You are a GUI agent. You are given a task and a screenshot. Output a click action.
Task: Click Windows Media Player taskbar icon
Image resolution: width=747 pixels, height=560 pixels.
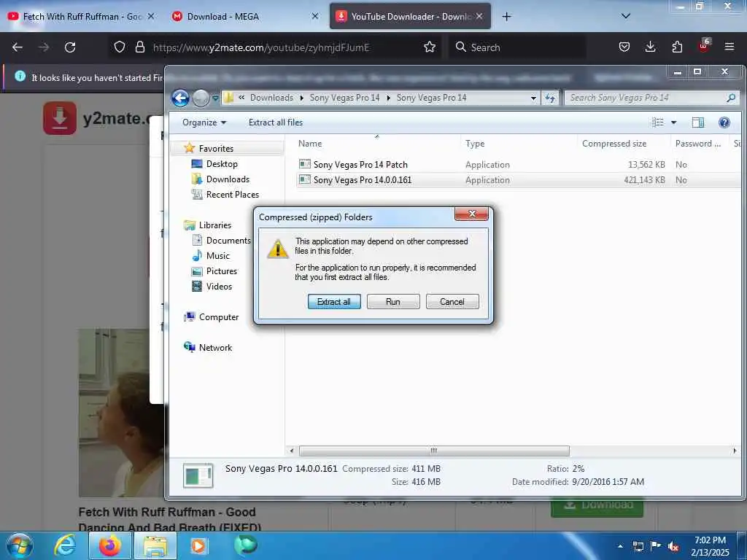198,545
